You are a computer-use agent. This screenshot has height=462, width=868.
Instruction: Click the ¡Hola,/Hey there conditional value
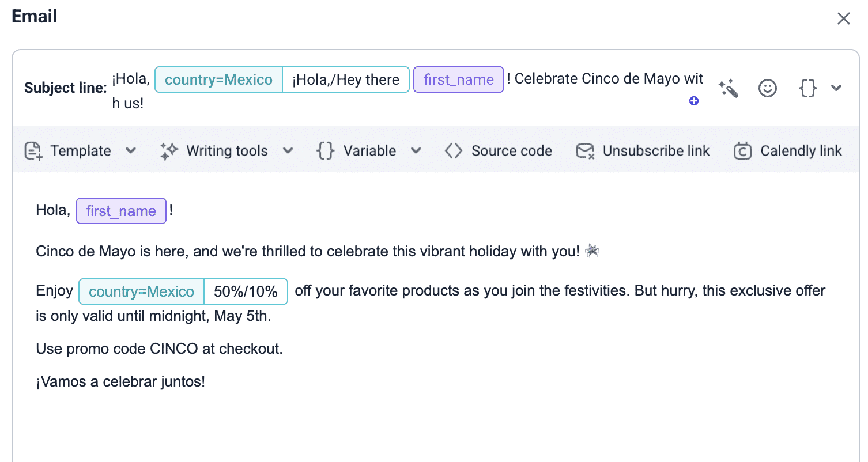coord(346,80)
